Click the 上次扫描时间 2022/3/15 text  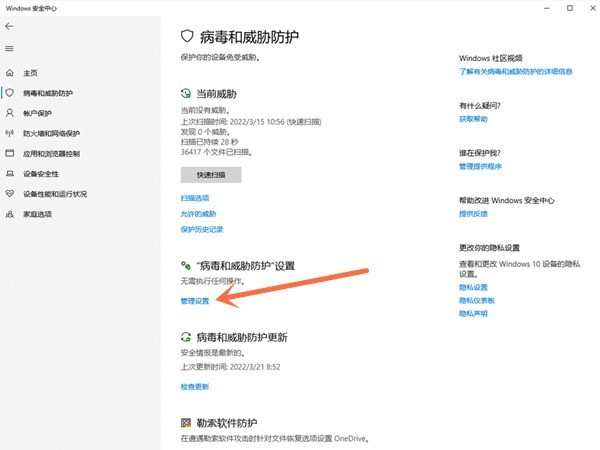pos(251,122)
